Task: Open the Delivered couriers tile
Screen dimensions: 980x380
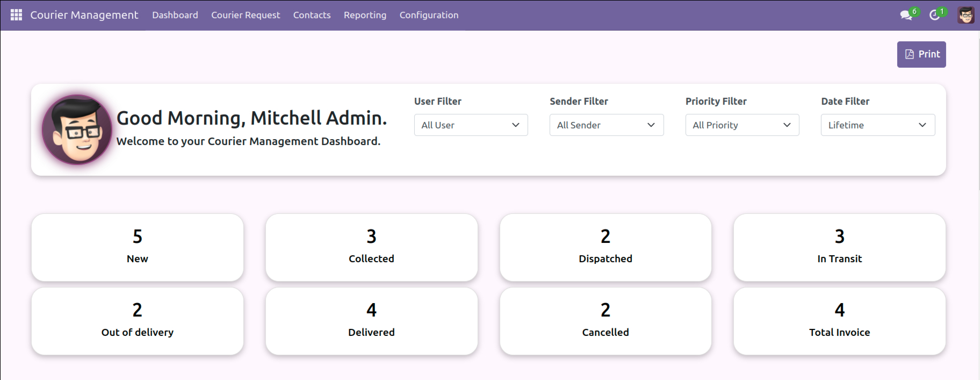Action: click(x=371, y=321)
